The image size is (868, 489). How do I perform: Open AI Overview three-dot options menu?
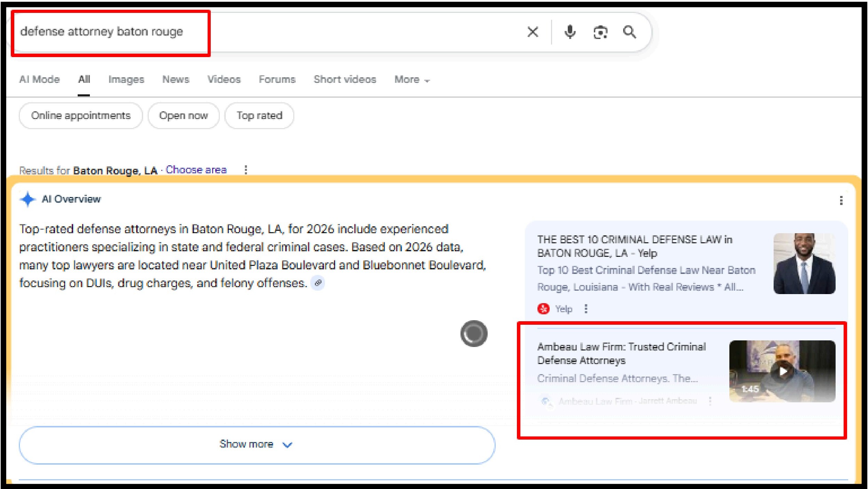point(841,200)
